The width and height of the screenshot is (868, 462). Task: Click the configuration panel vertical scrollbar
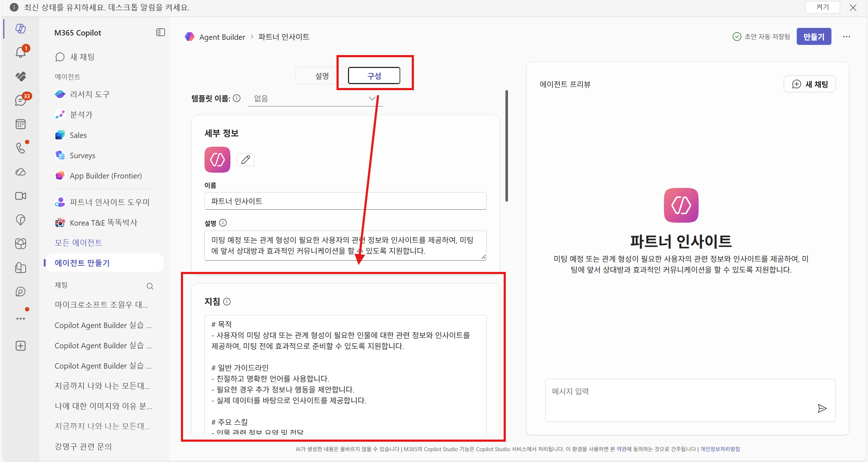(507, 146)
